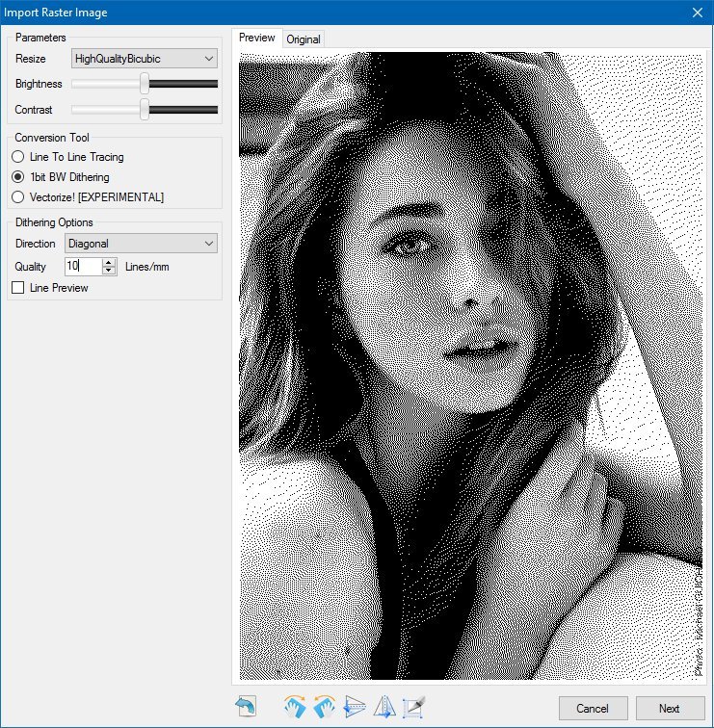Click the Direction label
The image size is (714, 728).
pos(36,244)
